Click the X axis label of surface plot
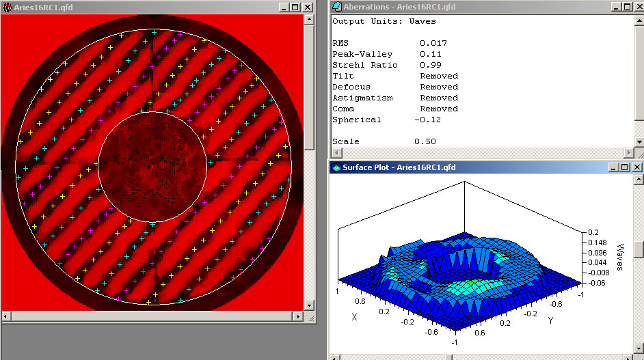 coord(354,317)
